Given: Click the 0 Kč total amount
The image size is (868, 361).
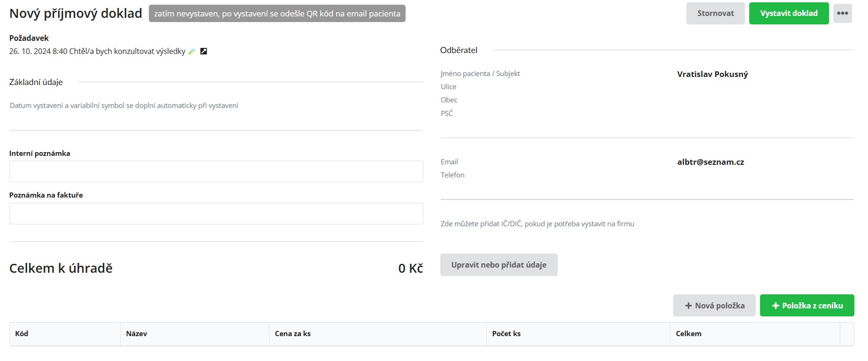Looking at the screenshot, I should pyautogui.click(x=410, y=269).
